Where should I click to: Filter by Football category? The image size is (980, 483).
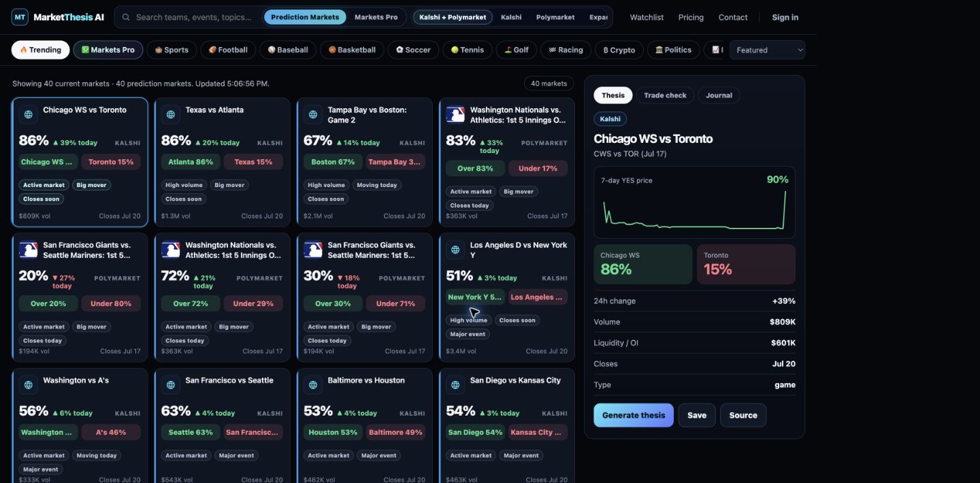point(228,50)
